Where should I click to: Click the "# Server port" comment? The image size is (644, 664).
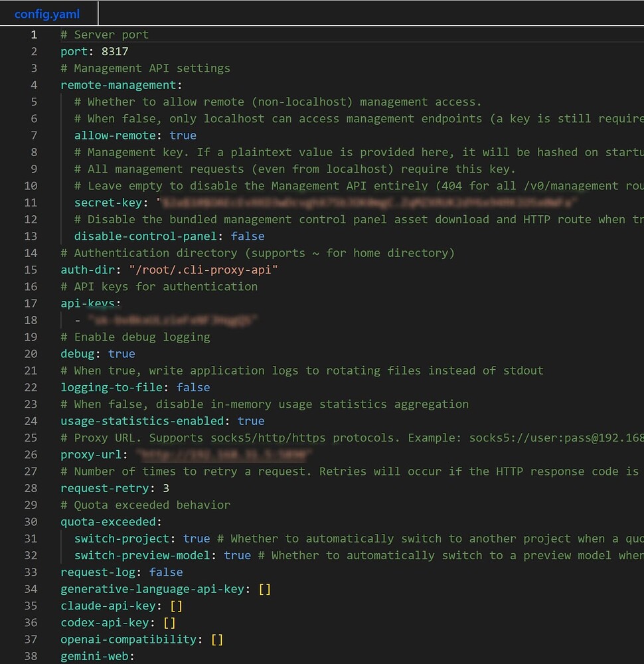click(x=105, y=35)
